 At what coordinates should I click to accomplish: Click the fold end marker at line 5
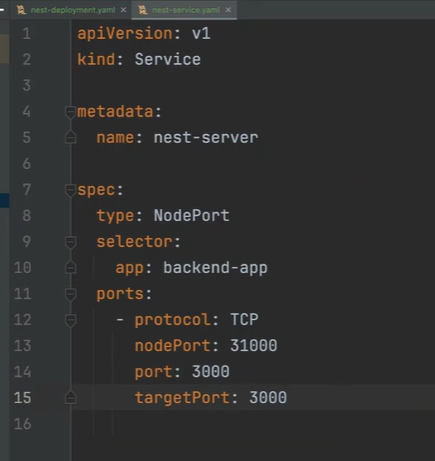70,137
